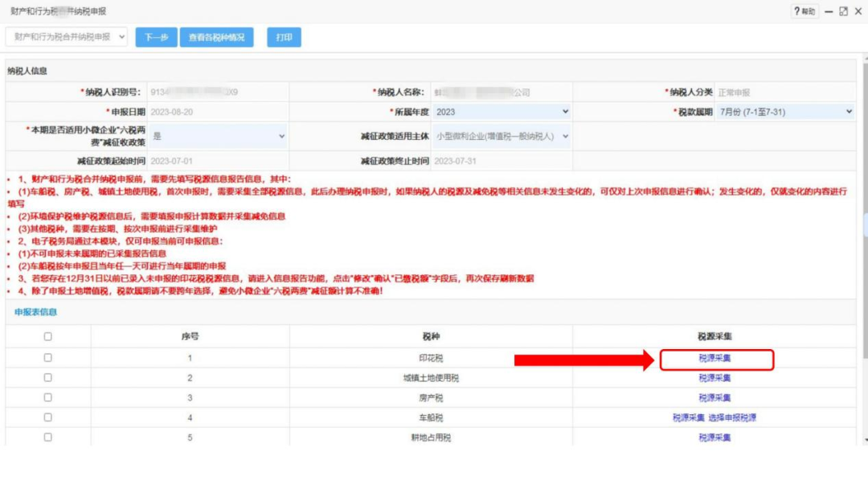This screenshot has height=489, width=868.
Task: Open the 税款属期 month dropdown
Action: coord(785,112)
